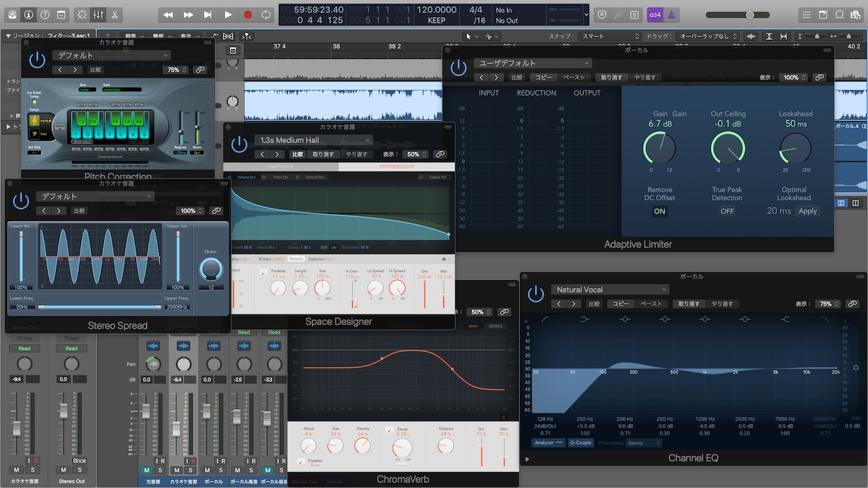Open Smart Controls dial icon in toolbar
This screenshot has width=868, height=488.
tap(82, 14)
